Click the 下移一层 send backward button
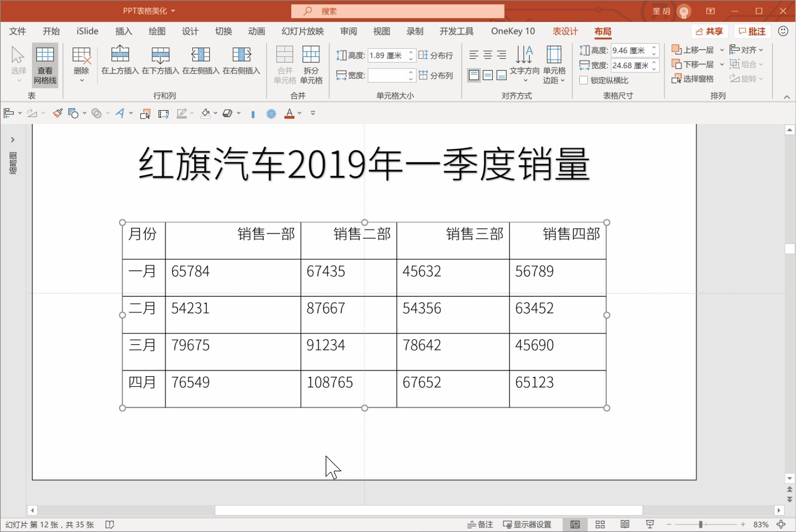The width and height of the screenshot is (796, 532). (x=693, y=64)
